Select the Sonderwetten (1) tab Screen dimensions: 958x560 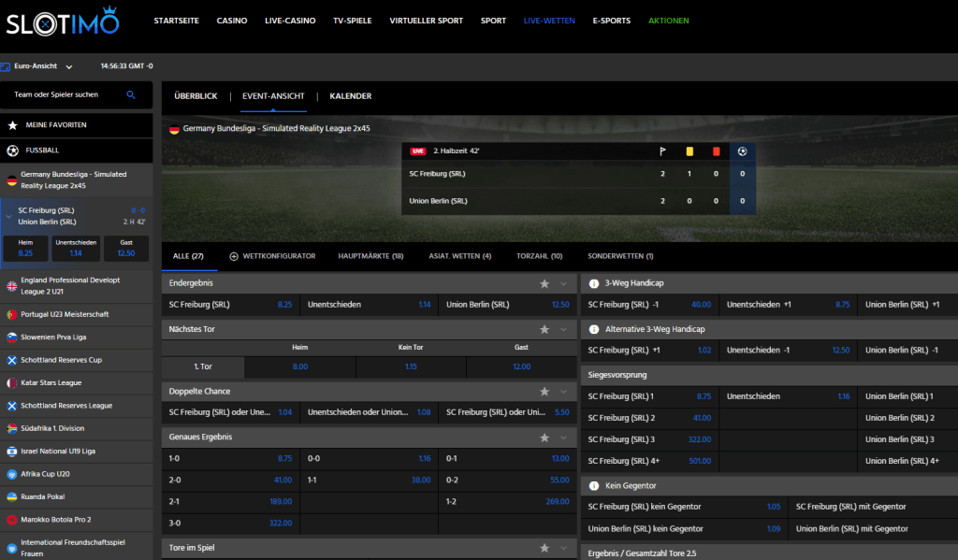621,256
